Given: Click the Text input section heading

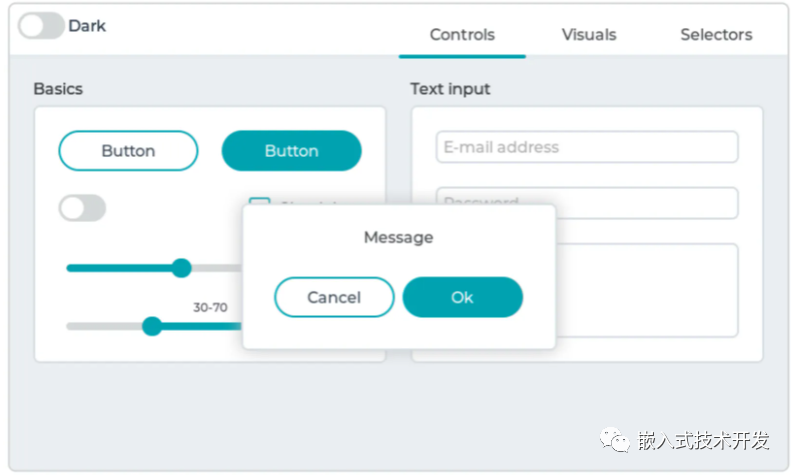Looking at the screenshot, I should click(x=450, y=89).
